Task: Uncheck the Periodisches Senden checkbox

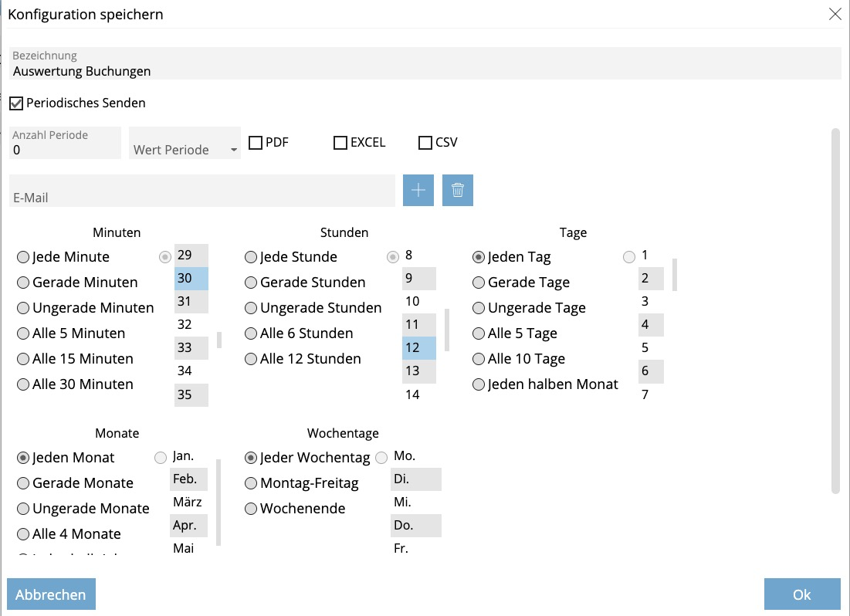Action: coord(16,103)
